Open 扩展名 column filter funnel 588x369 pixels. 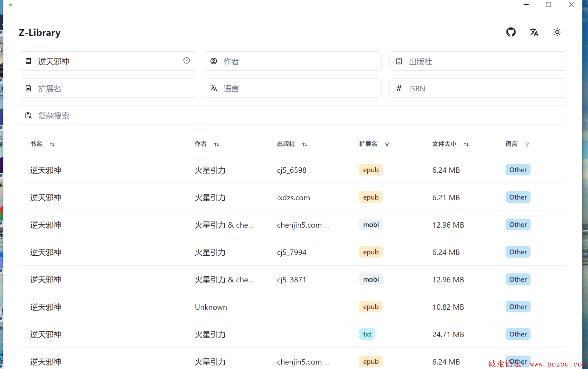point(387,144)
